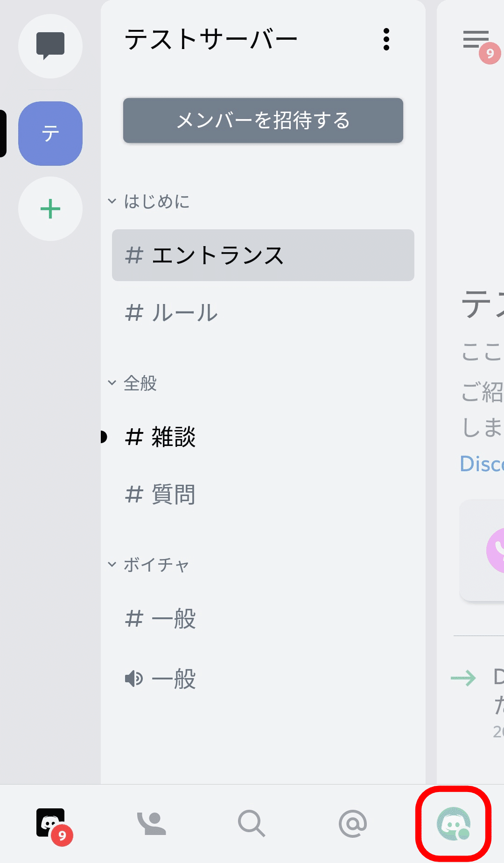Screen dimensions: 504x863
Task: Open the Mentions @ tab
Action: (353, 823)
